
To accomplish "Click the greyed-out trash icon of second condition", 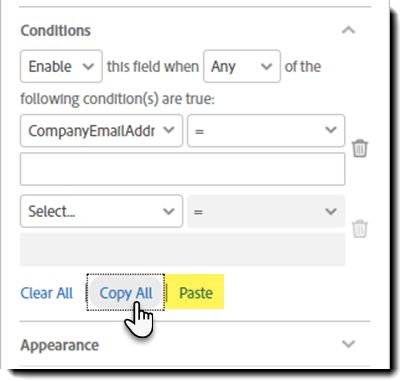I will 360,229.
